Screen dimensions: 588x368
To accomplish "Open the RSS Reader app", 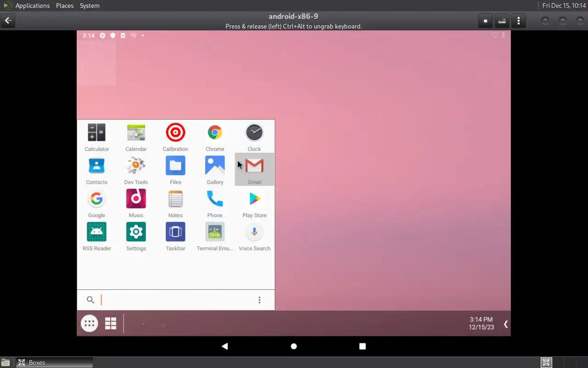I will click(96, 236).
